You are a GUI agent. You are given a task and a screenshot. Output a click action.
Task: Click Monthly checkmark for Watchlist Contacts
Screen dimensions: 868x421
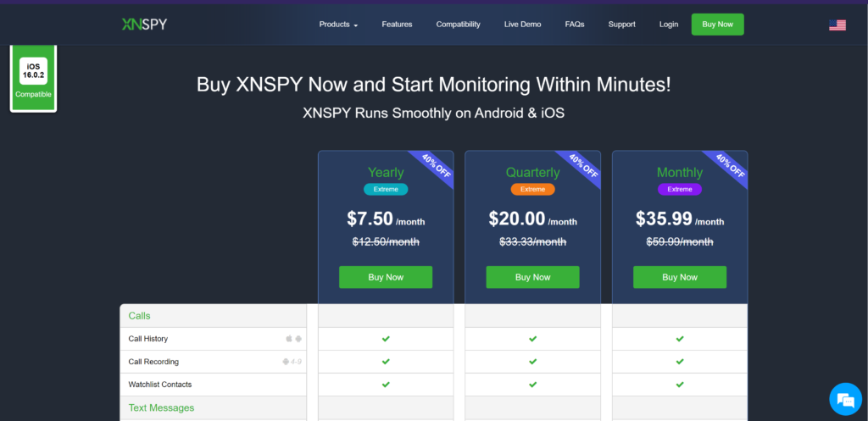[680, 385]
